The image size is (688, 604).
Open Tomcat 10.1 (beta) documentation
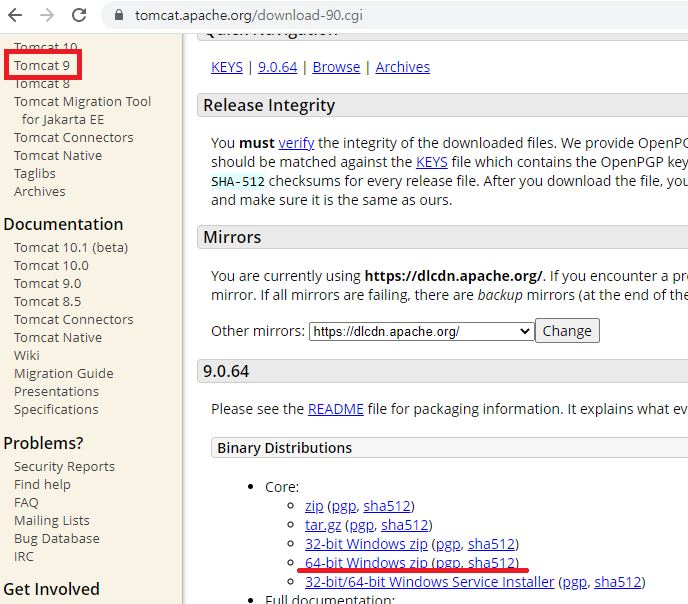point(71,248)
